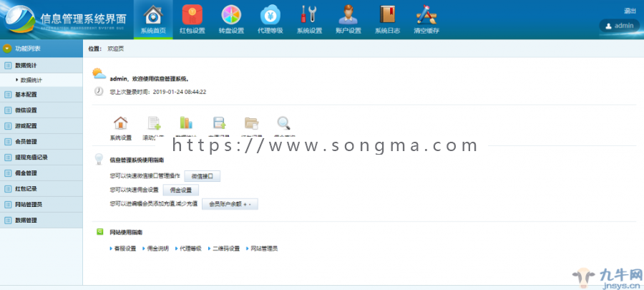This screenshot has height=290, width=644.
Task: Expand the 红包记录 sidebar section
Action: click(x=41, y=189)
